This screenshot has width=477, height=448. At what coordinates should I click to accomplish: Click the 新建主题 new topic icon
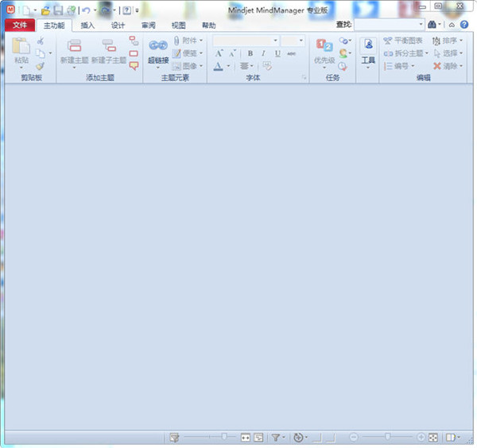tap(74, 47)
